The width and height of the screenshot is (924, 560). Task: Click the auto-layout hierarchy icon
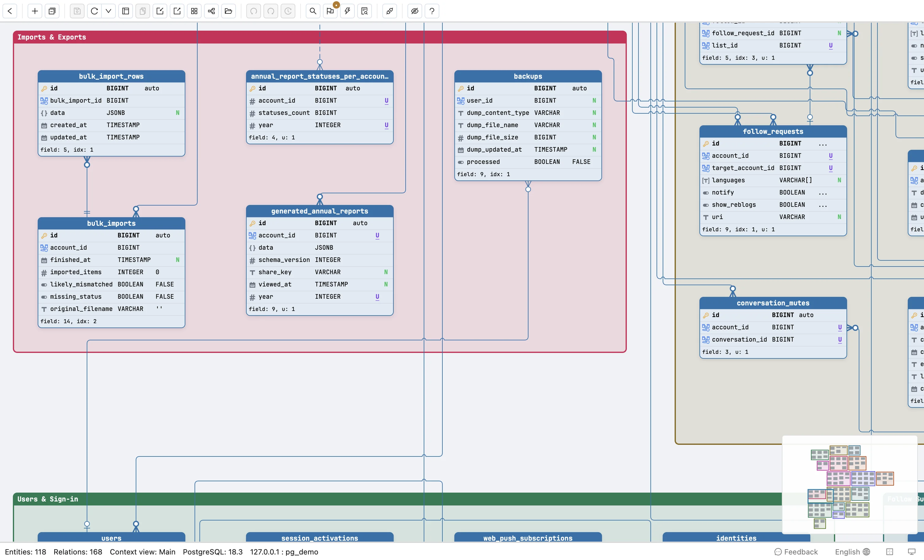click(x=211, y=11)
